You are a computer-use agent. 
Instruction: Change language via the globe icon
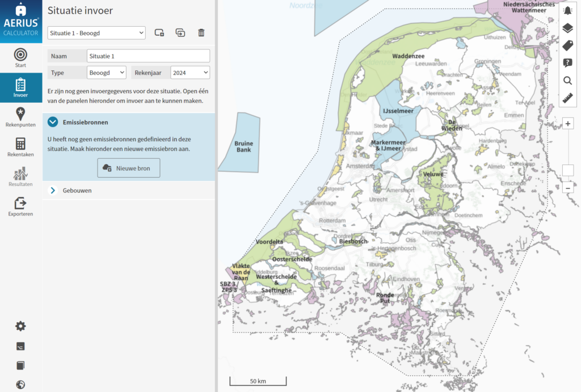[20, 384]
